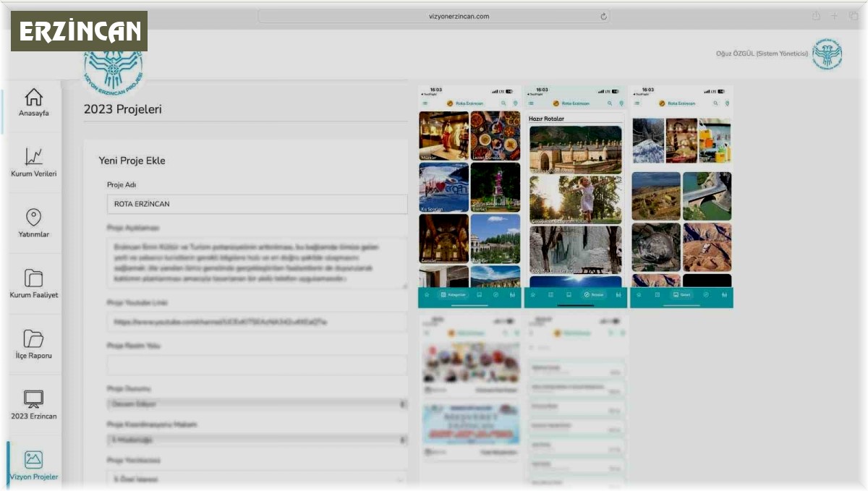This screenshot has width=868, height=491.
Task: Select the 2023 Erzincan monitor icon
Action: (33, 399)
